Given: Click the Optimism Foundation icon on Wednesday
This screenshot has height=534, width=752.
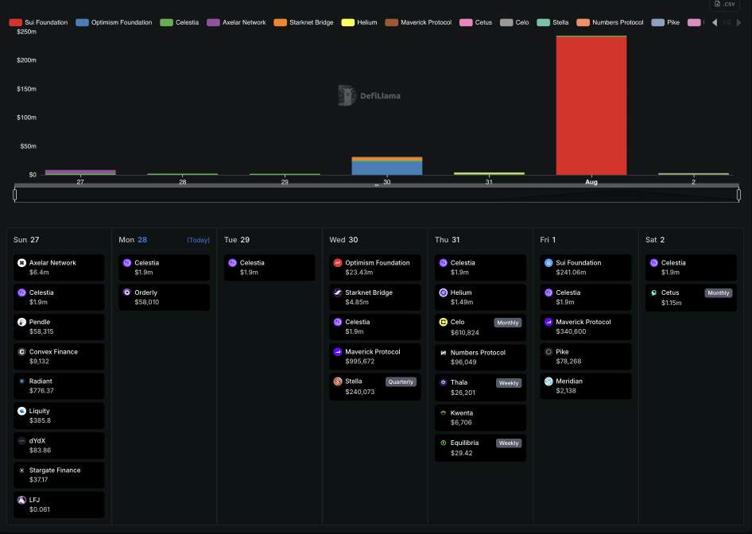Looking at the screenshot, I should (338, 263).
